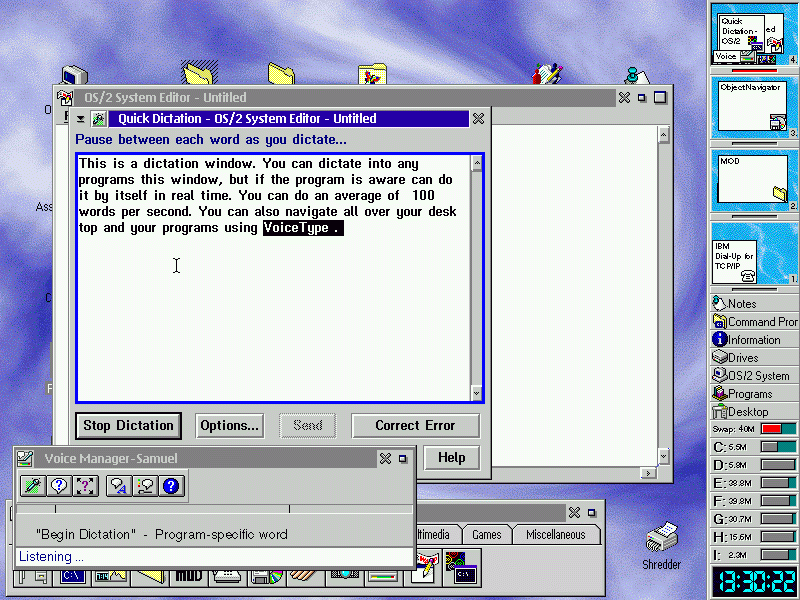Screen dimensions: 800x600
Task: Click the purple question mark with arrows icon
Action: [85, 486]
